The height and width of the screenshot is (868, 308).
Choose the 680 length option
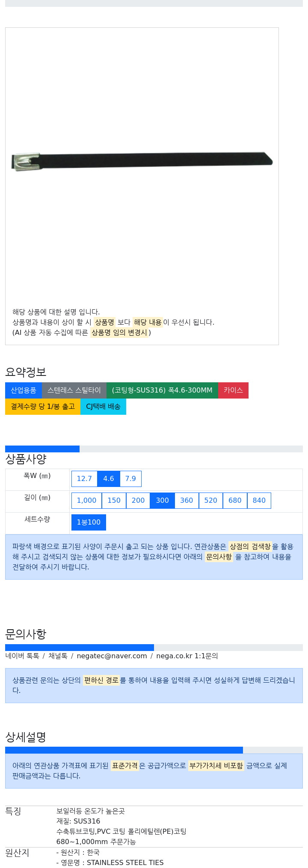[x=235, y=501]
